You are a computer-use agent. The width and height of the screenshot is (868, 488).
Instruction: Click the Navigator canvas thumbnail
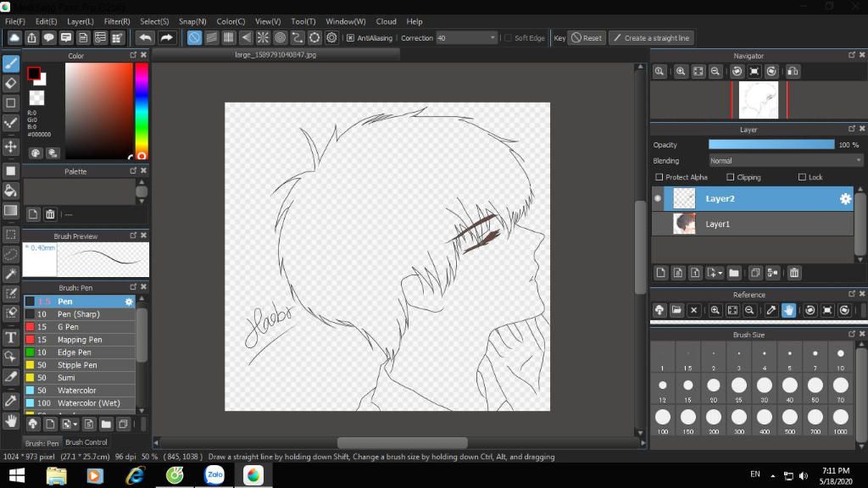point(759,100)
